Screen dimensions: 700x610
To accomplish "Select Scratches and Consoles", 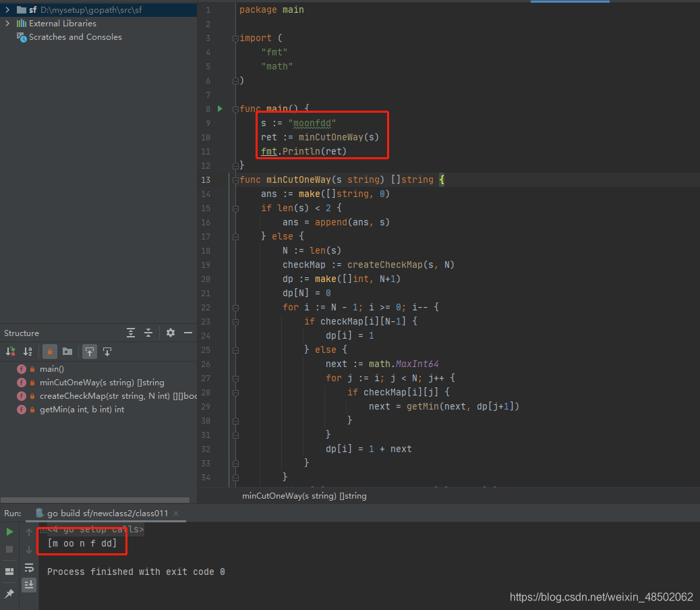I will (x=75, y=37).
